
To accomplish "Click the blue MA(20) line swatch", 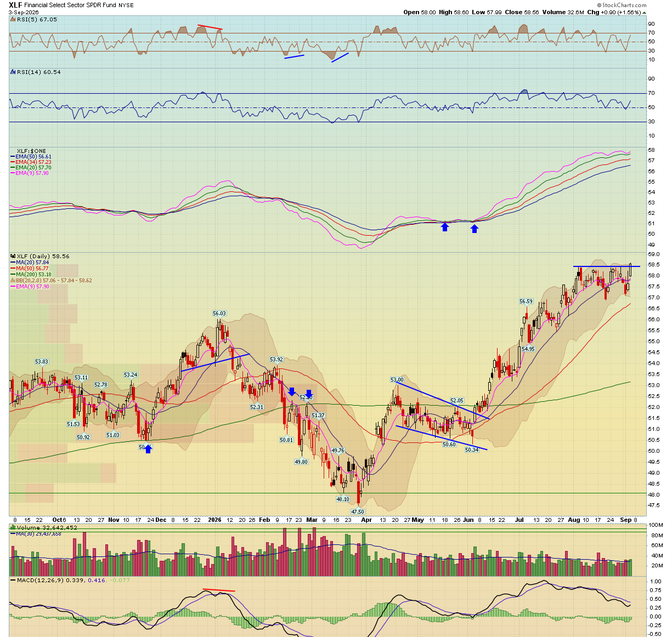I will 13,263.
